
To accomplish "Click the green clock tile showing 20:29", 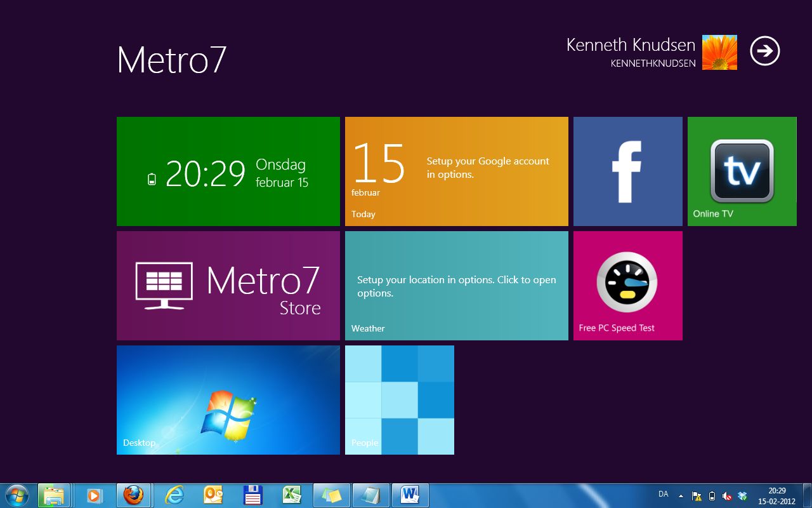I will (x=228, y=171).
